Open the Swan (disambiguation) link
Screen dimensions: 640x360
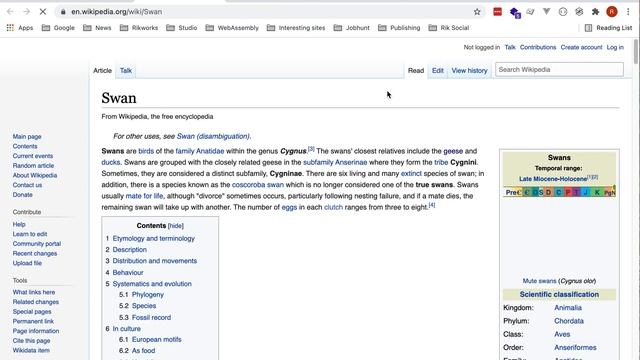click(x=213, y=136)
